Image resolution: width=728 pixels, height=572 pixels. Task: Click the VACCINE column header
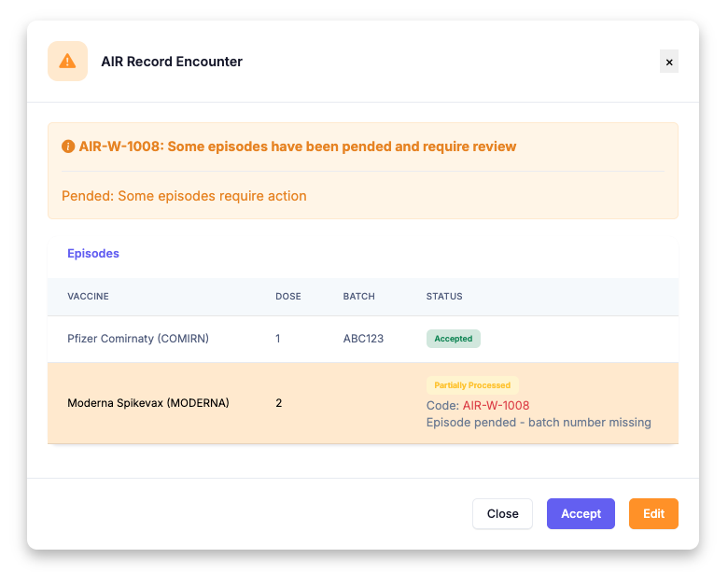[89, 296]
